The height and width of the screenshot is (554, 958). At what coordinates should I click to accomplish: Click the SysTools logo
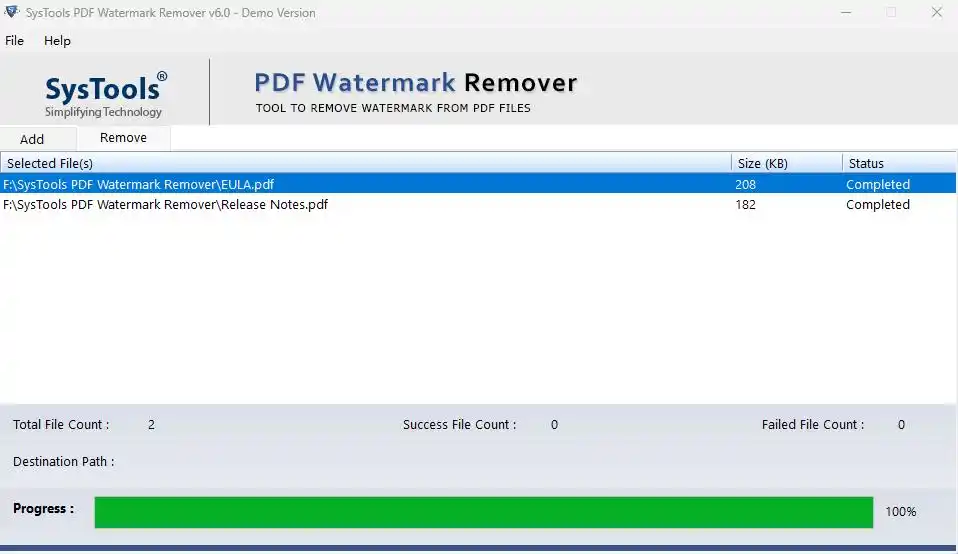point(105,94)
